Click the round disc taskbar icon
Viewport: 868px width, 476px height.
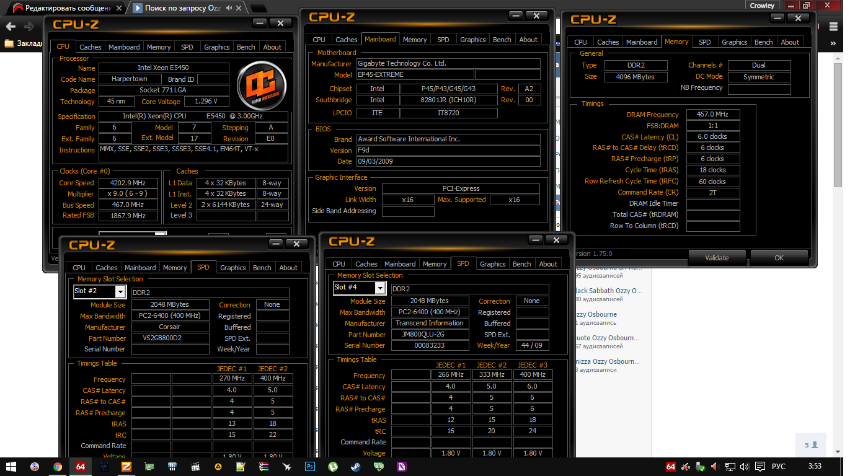35,467
